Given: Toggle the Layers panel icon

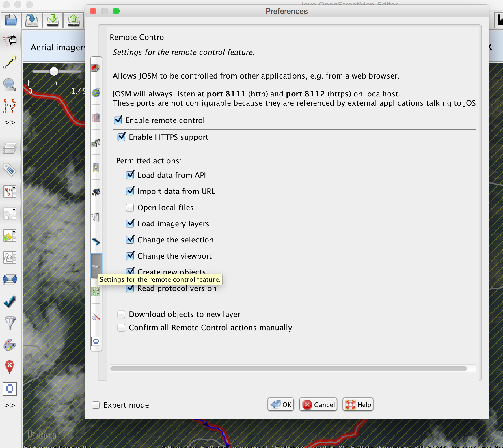Looking at the screenshot, I should (x=10, y=148).
